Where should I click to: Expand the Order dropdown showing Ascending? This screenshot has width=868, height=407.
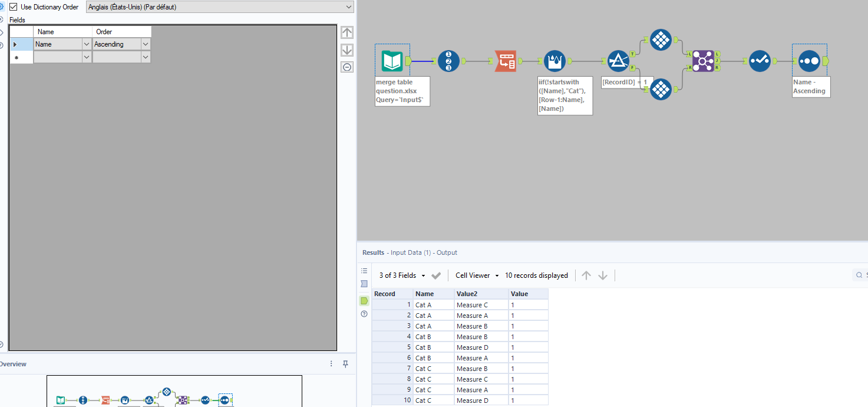[x=145, y=44]
